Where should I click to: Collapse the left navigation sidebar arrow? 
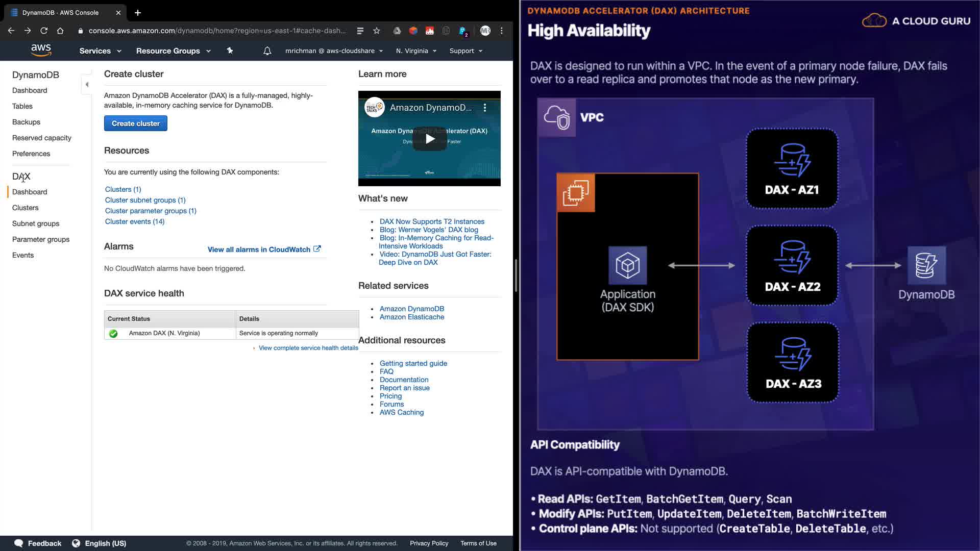(x=87, y=85)
